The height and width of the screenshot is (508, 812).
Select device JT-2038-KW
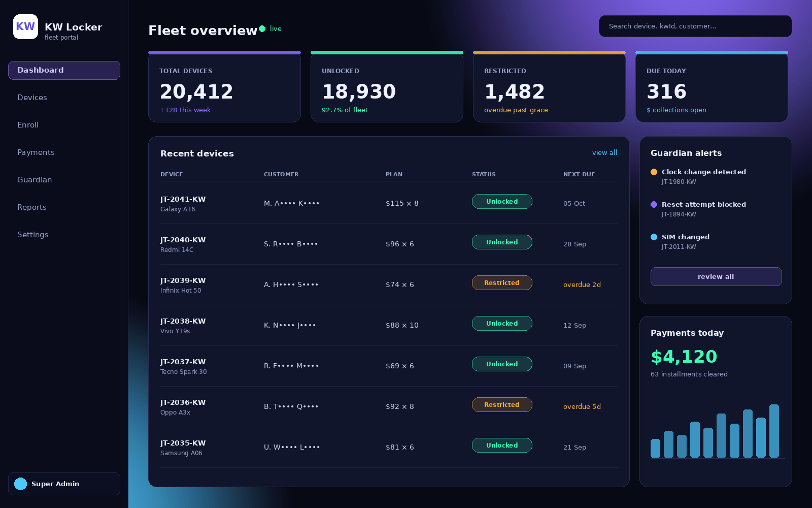(x=183, y=321)
